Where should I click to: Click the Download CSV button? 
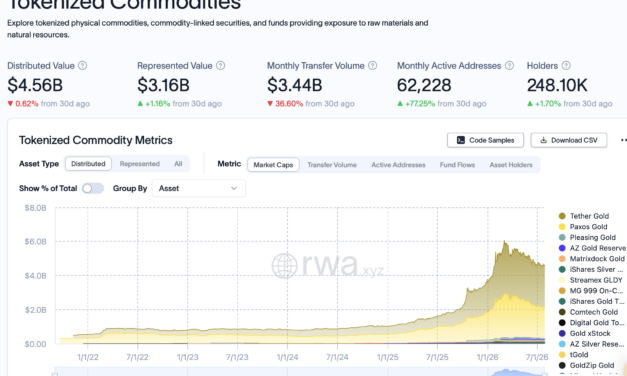(569, 140)
